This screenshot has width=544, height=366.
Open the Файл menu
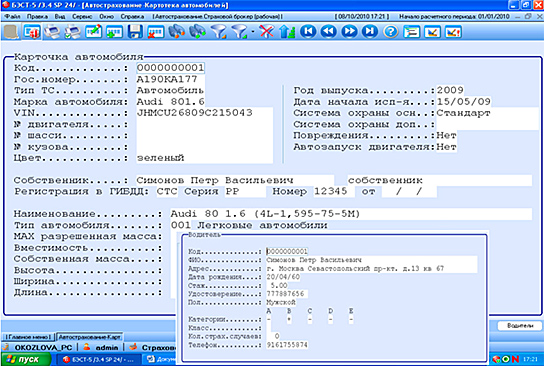(x=12, y=16)
